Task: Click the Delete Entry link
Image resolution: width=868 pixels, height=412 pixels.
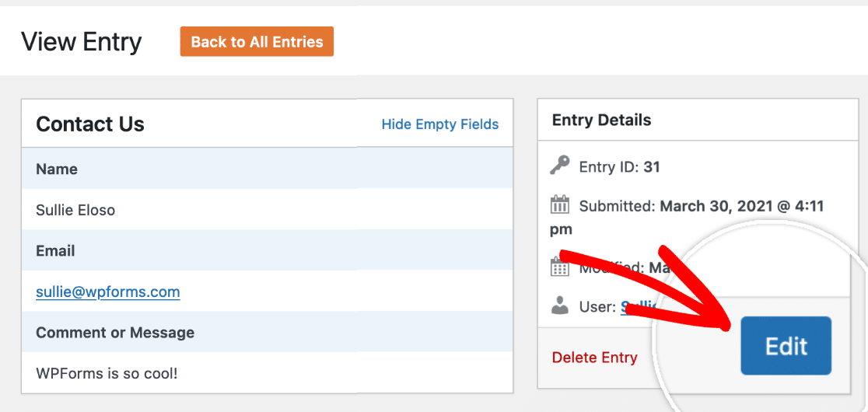Action: tap(594, 358)
